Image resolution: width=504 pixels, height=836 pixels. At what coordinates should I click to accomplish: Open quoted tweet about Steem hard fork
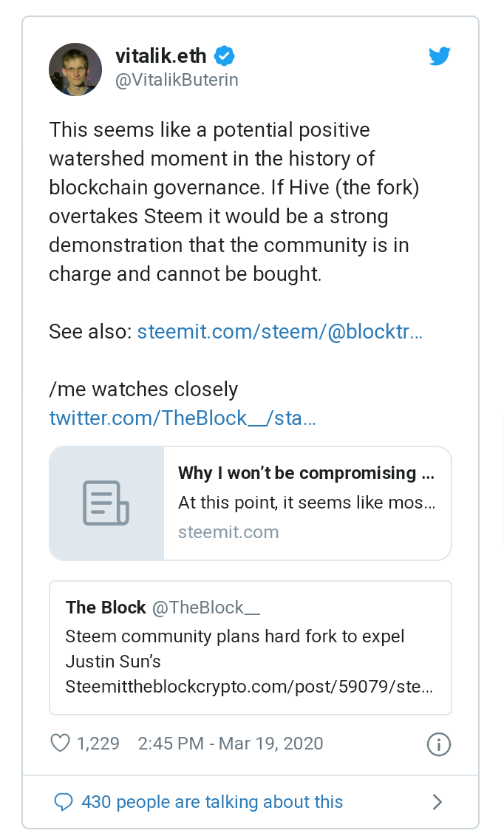click(251, 648)
